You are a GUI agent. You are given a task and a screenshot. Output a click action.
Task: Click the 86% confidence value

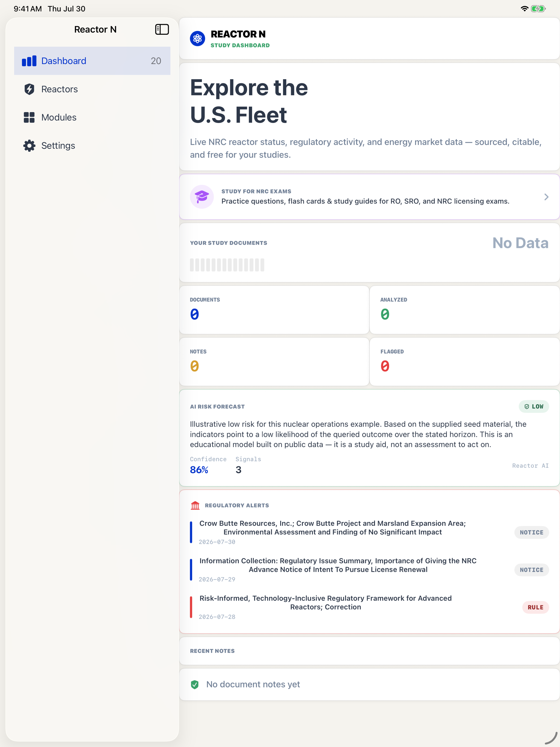tap(199, 469)
